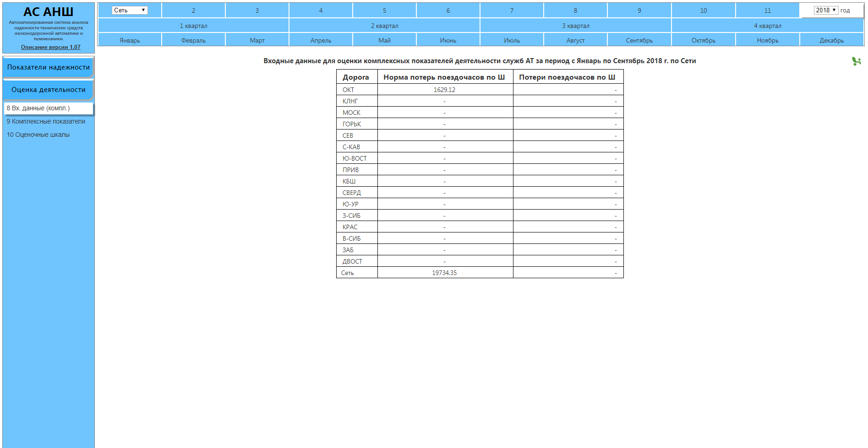
Task: Open the Описание версии 1.07 link
Action: click(50, 47)
